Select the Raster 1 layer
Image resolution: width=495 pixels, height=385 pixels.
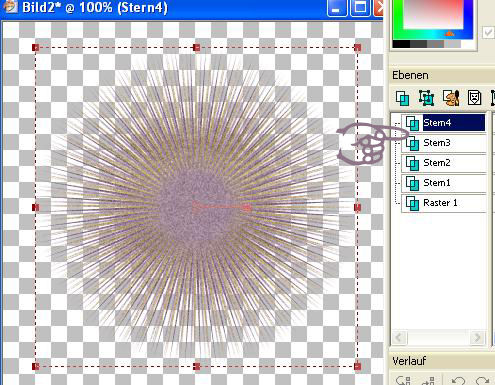coord(443,203)
